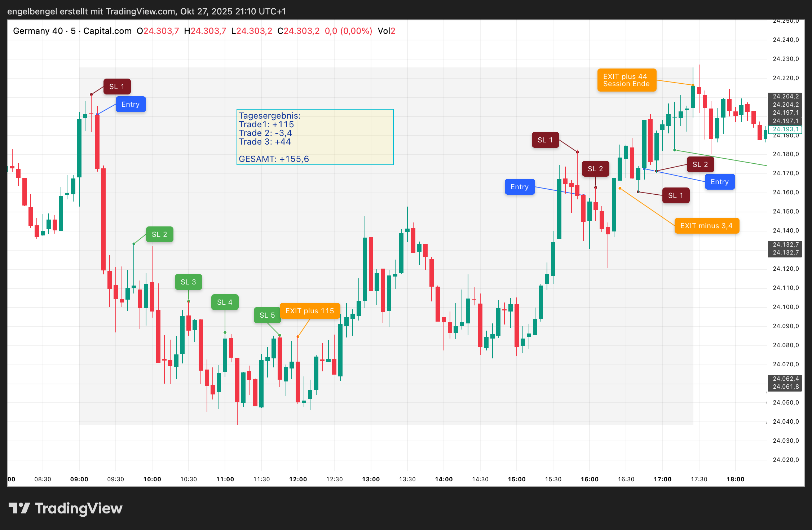Click the dark red SL 2 label above 16:00

[595, 169]
